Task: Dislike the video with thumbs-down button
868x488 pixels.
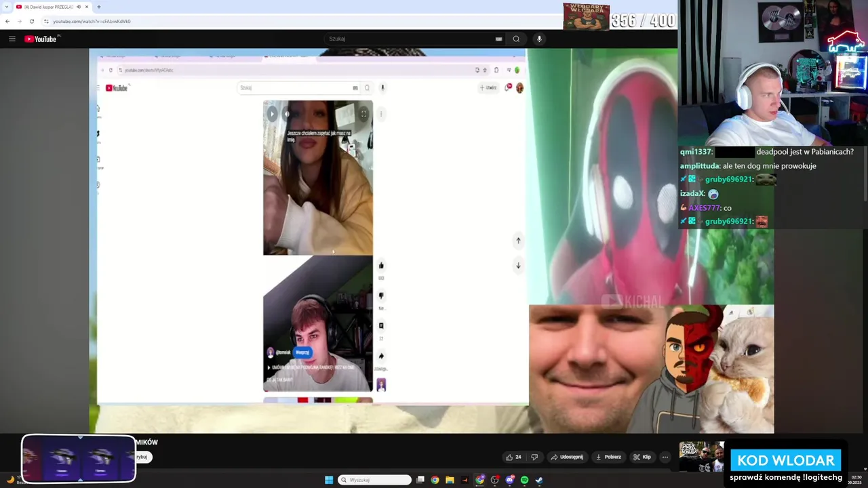Action: [534, 457]
